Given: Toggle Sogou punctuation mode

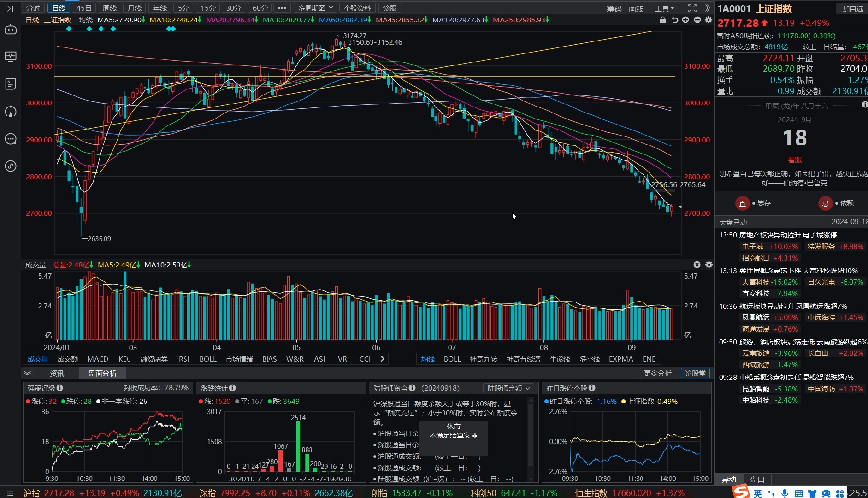Looking at the screenshot, I should pos(771,493).
